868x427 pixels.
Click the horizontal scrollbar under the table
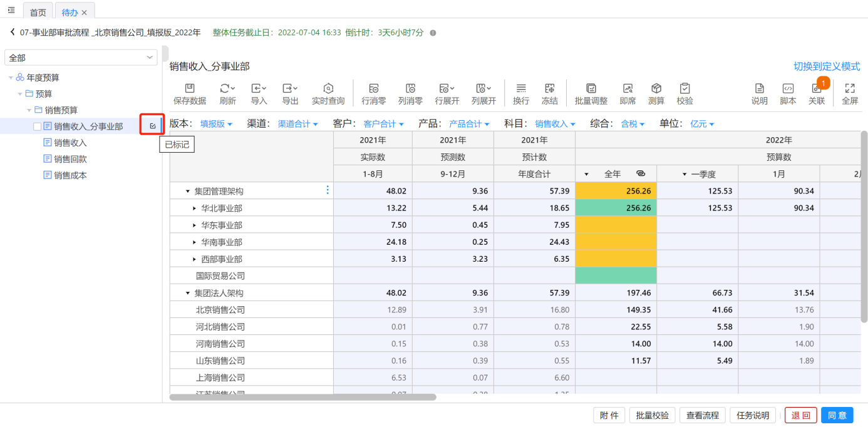pos(302,397)
